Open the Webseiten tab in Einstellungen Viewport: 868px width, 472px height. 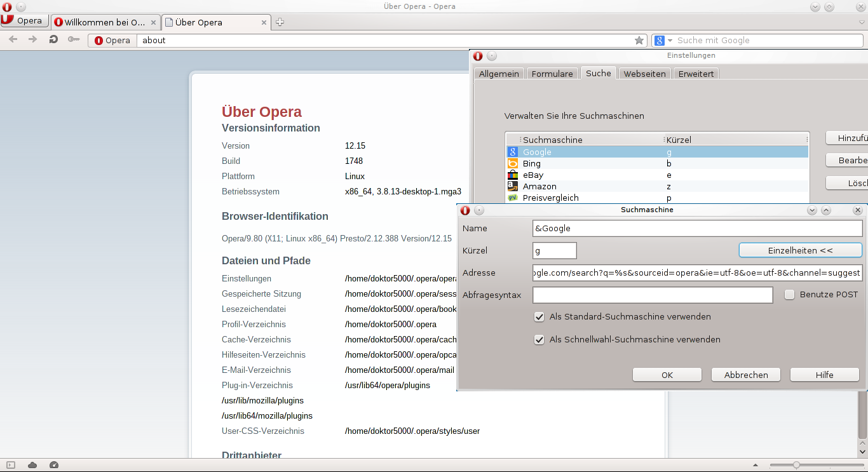644,74
